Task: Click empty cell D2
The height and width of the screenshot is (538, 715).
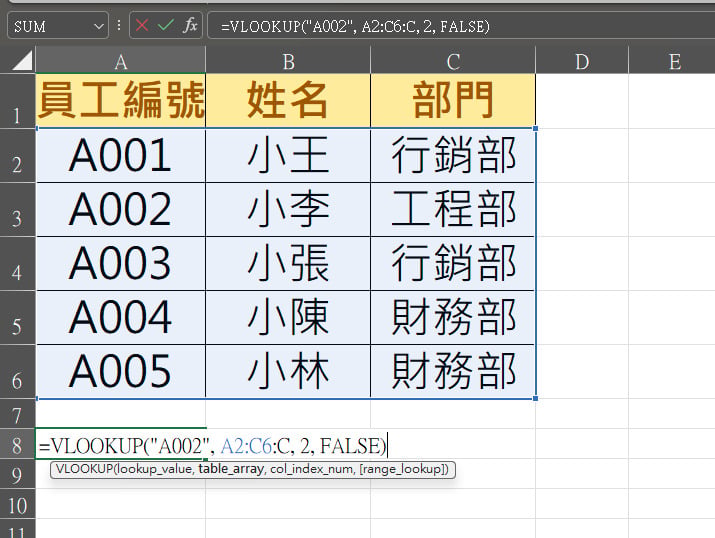Action: pos(582,156)
